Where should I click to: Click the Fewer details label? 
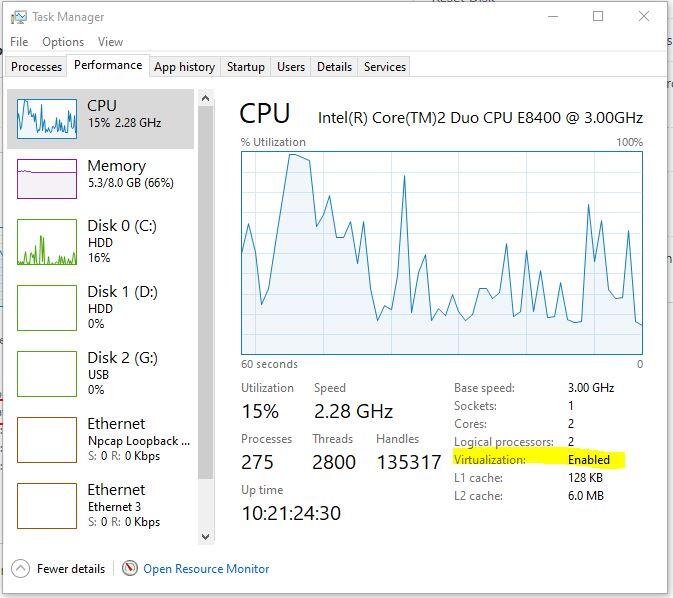(x=71, y=569)
